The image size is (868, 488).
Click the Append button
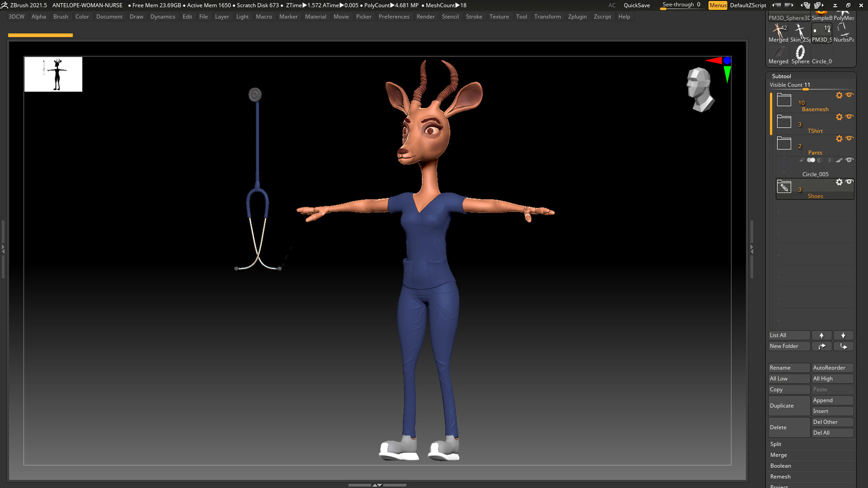[x=832, y=400]
